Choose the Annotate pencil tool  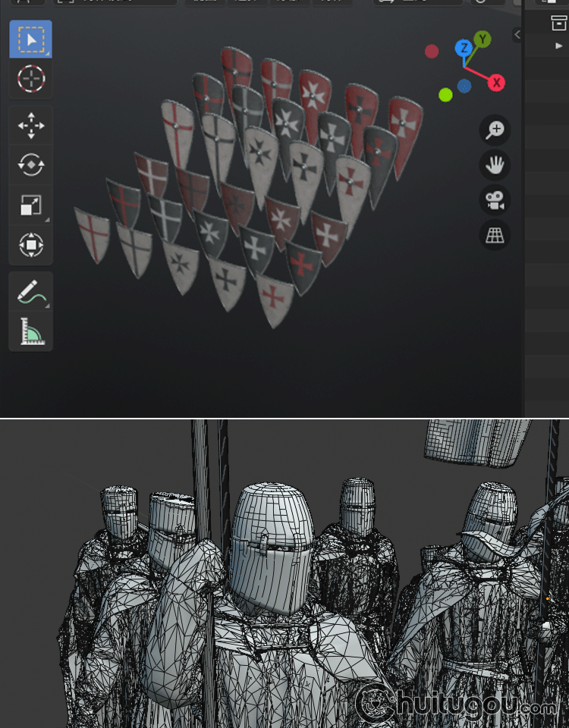[30, 291]
